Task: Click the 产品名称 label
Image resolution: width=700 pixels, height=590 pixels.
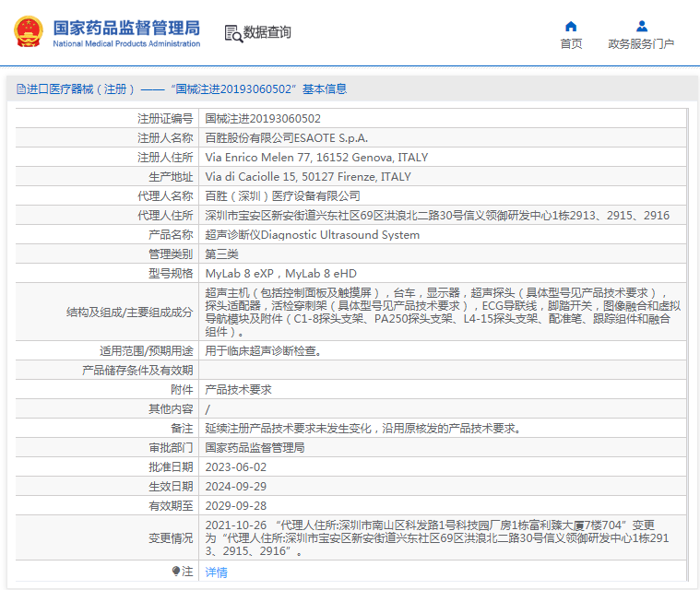Action: coord(171,235)
